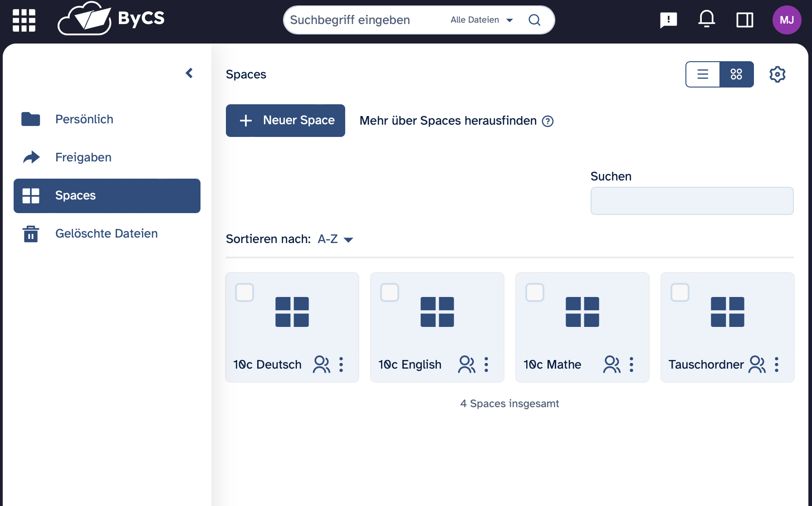This screenshot has height=506, width=812.
Task: Open the 10c Mathe three-dot menu
Action: click(631, 365)
